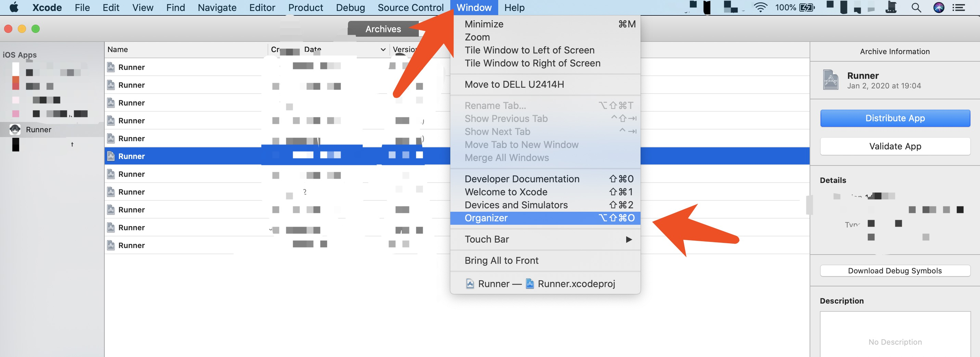Open the Xcode application menu

tap(47, 8)
